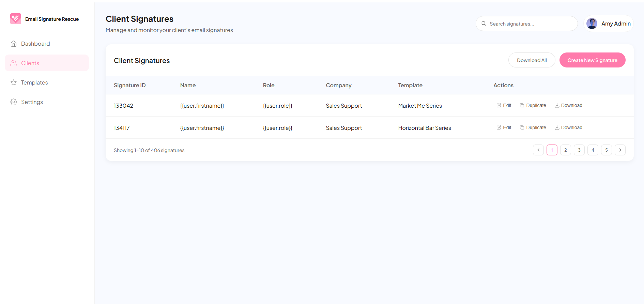
Task: Click the Duplicate copy icon for 134117
Action: (522, 127)
